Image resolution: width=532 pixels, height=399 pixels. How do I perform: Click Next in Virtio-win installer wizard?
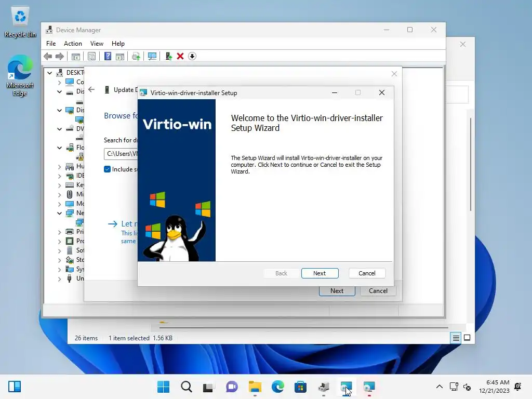pos(320,273)
